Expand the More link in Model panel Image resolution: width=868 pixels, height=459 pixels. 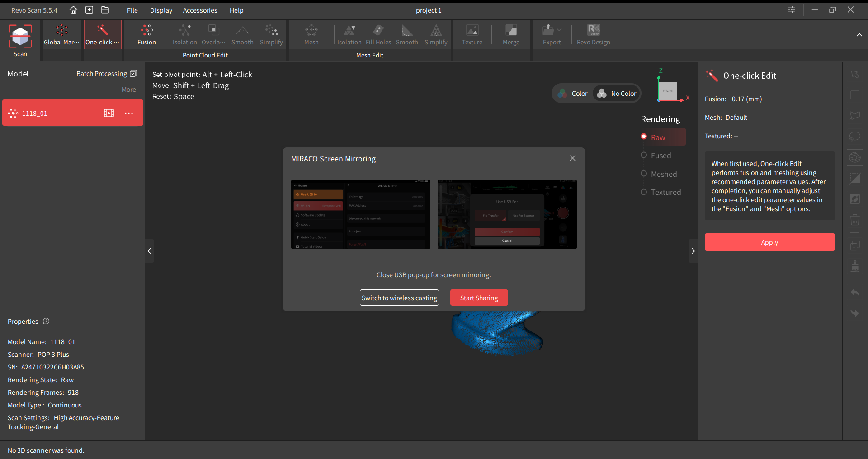tap(128, 90)
